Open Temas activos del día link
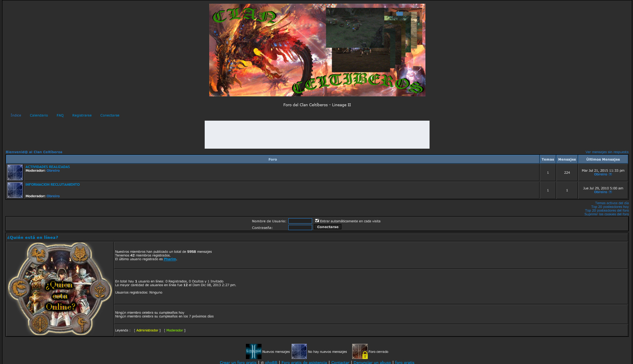633x364 pixels. 612,203
